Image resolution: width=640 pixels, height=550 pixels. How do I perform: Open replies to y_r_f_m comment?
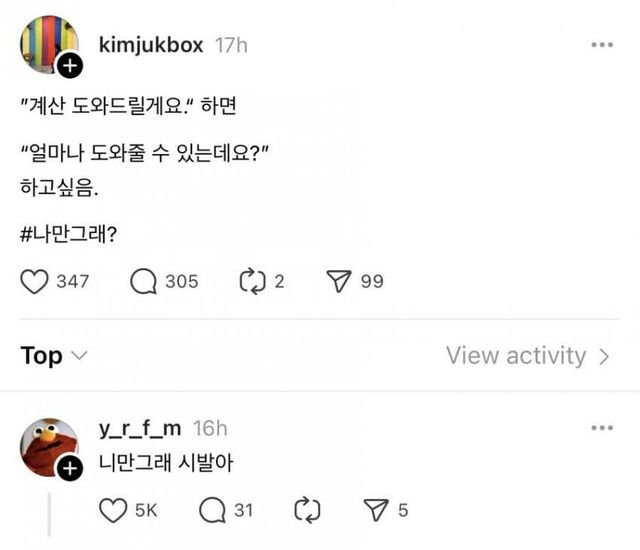[x=213, y=511]
